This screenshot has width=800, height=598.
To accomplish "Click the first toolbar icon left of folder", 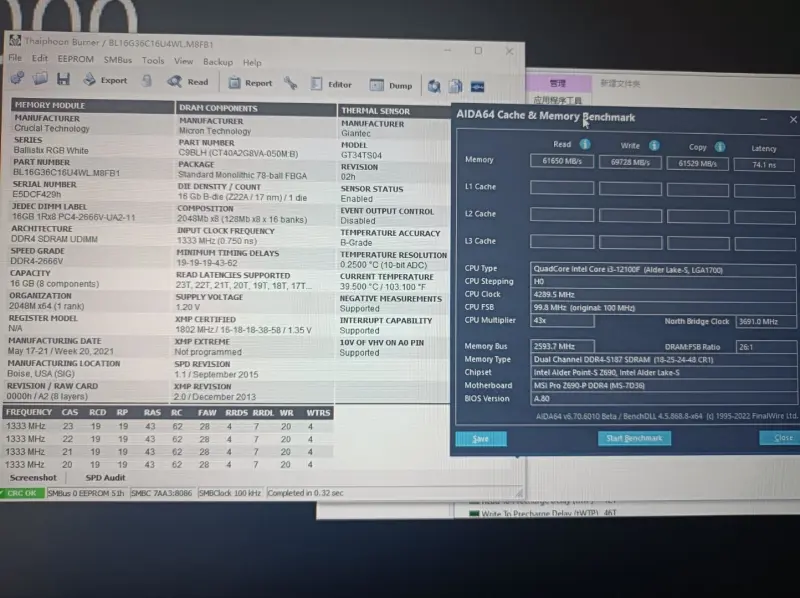I will coord(17,78).
